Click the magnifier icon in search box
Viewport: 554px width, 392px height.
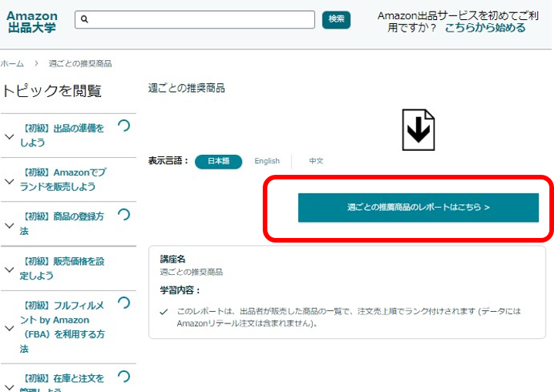[x=85, y=19]
